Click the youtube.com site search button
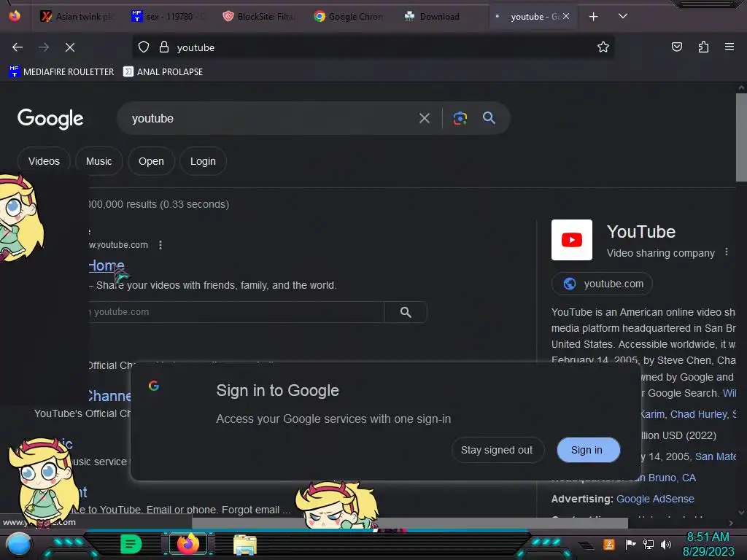The width and height of the screenshot is (747, 560). tap(406, 312)
